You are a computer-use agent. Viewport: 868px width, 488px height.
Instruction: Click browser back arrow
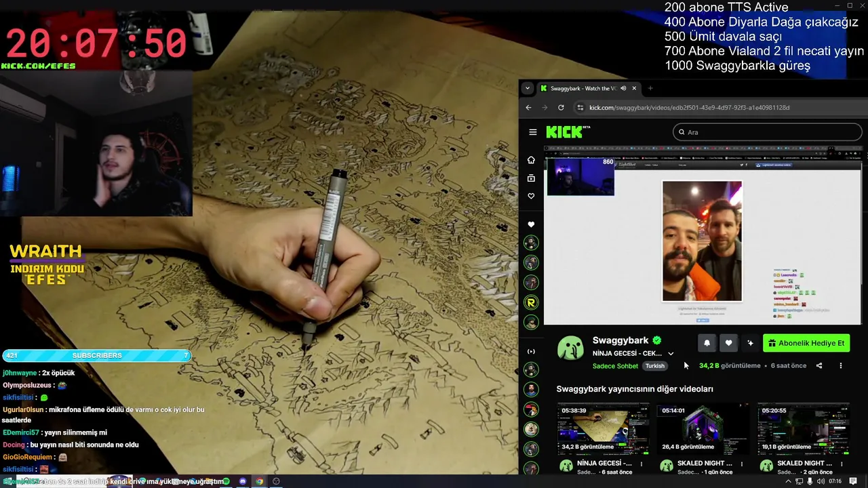[x=529, y=107]
